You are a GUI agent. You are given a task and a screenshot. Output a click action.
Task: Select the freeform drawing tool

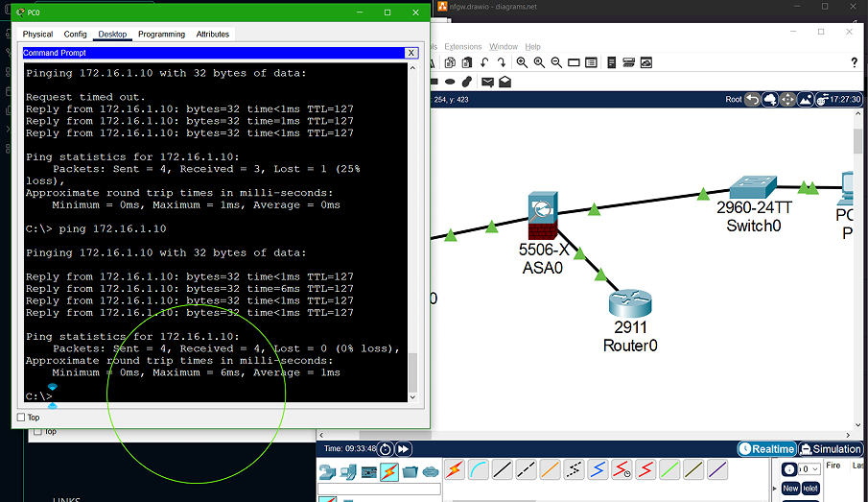pos(467,82)
